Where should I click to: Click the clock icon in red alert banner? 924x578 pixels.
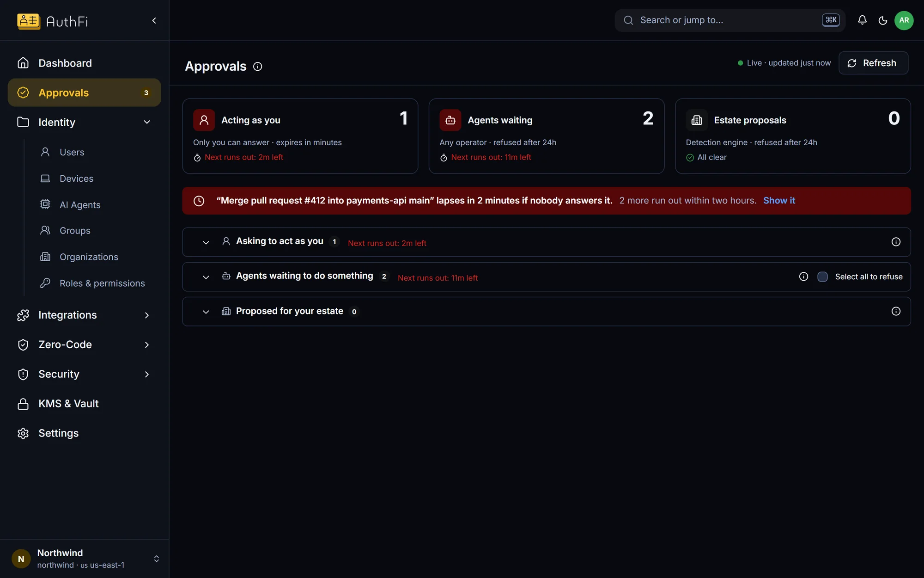199,201
